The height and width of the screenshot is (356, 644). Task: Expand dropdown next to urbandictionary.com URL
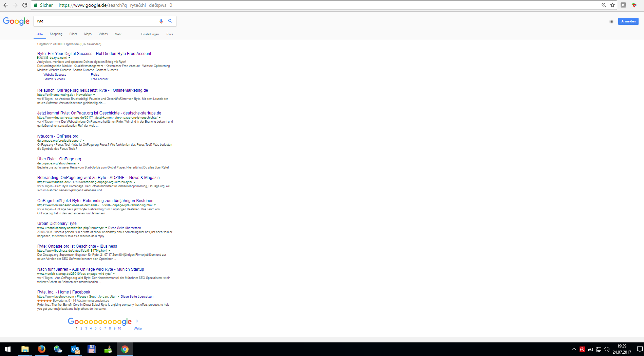click(106, 228)
